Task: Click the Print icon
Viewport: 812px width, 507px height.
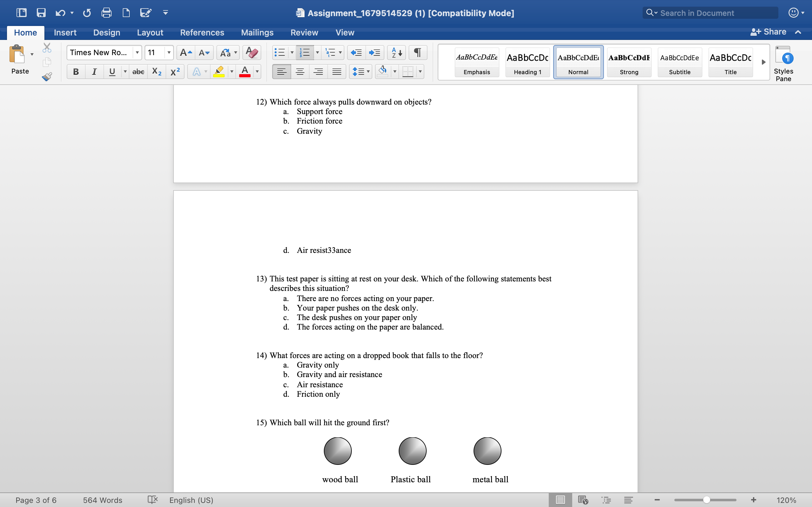Action: [106, 13]
